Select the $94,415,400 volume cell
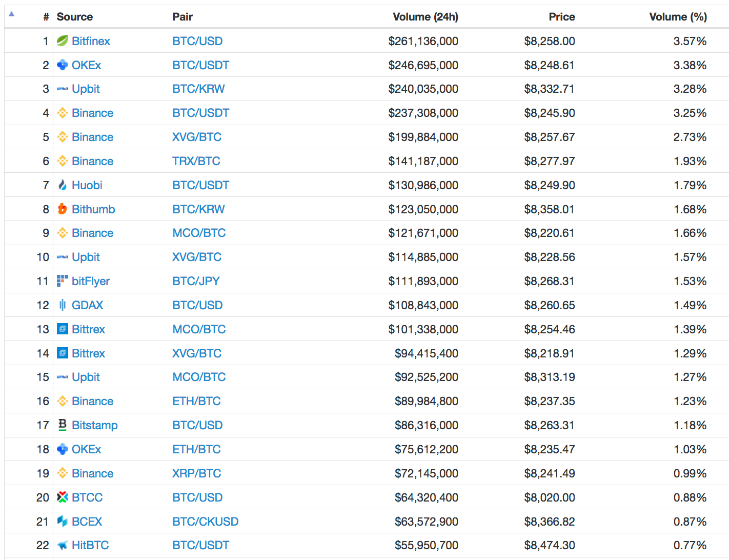 coord(426,353)
